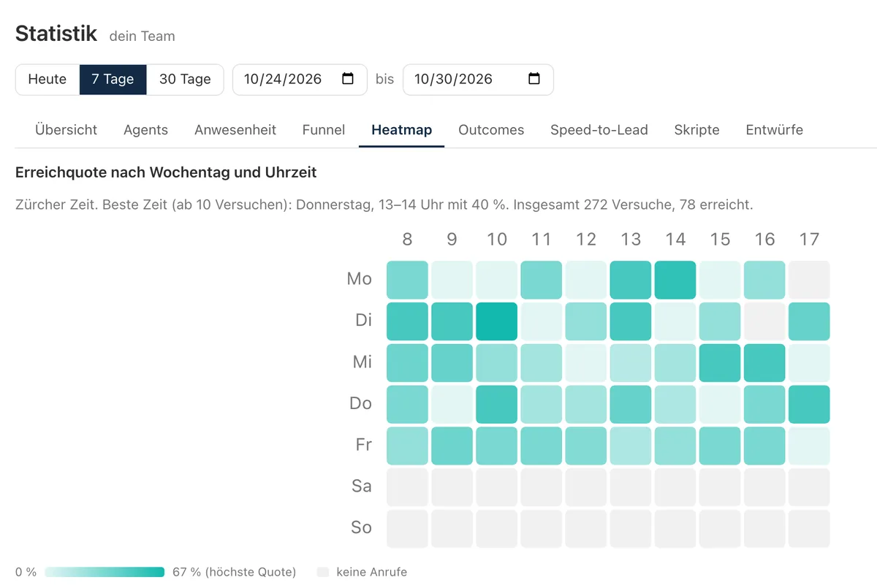This screenshot has height=588, width=877.
Task: Click the Saturday 8 o'clock empty cell
Action: 407,488
